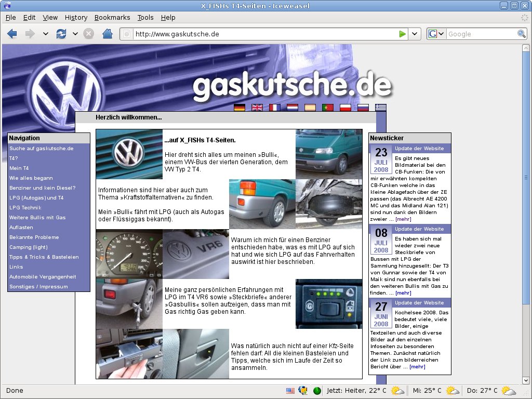
Task: Open the Help menu
Action: 168,18
